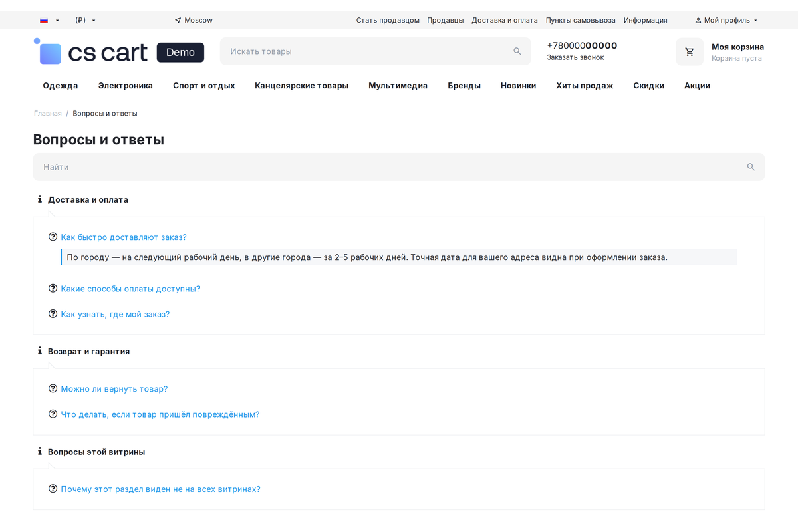Click the magnifier icon in product search
The height and width of the screenshot is (532, 798).
pos(517,51)
